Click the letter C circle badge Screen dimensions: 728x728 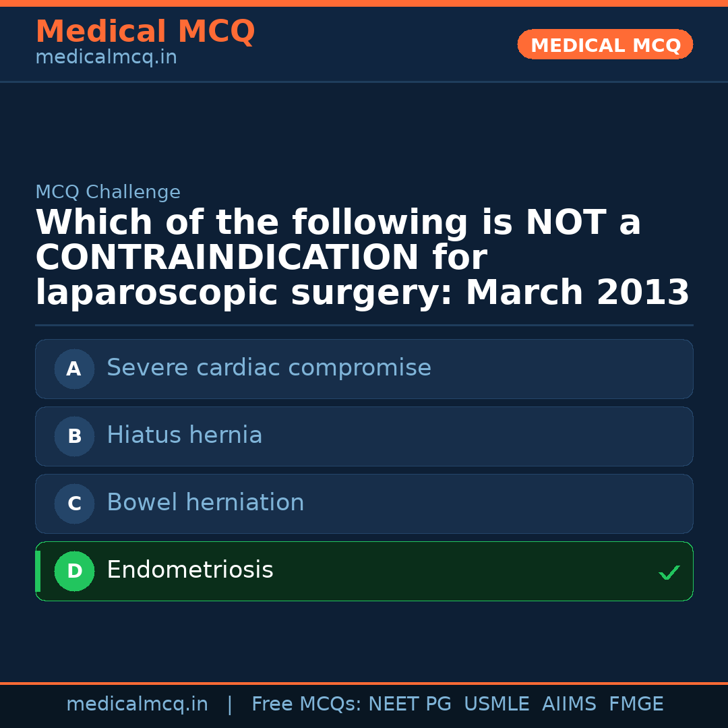(74, 504)
